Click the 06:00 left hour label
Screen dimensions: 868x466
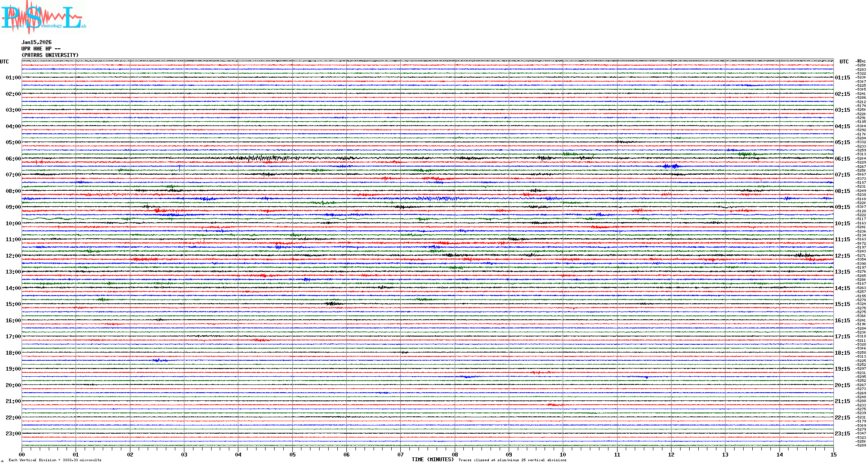click(x=13, y=159)
